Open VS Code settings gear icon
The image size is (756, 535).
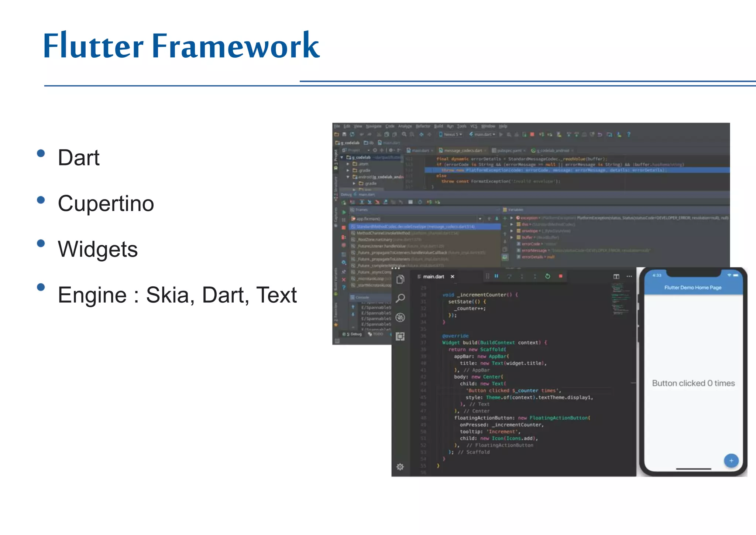tap(400, 467)
